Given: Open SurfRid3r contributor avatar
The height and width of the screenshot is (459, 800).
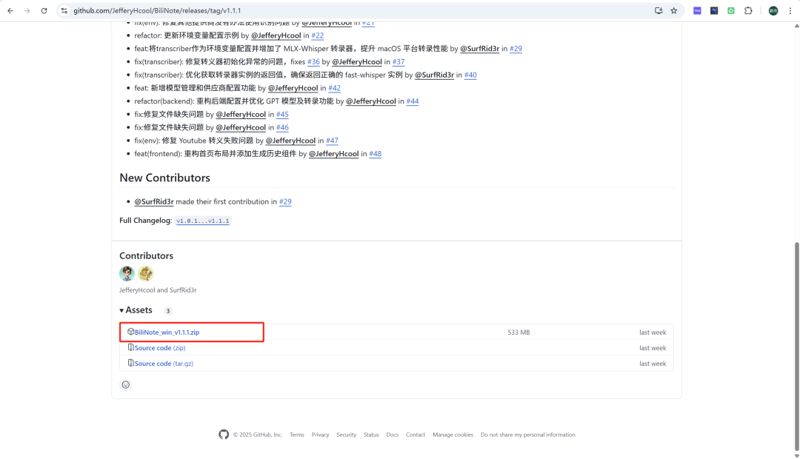Looking at the screenshot, I should point(146,273).
